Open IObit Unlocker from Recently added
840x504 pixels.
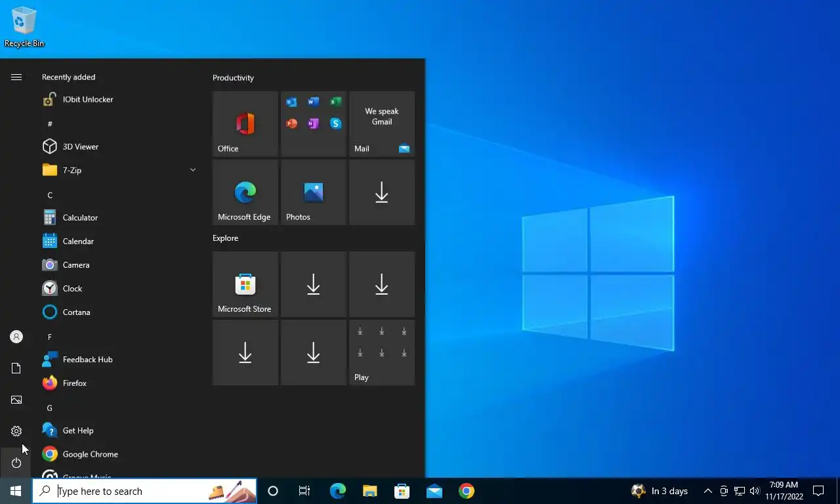(119, 99)
